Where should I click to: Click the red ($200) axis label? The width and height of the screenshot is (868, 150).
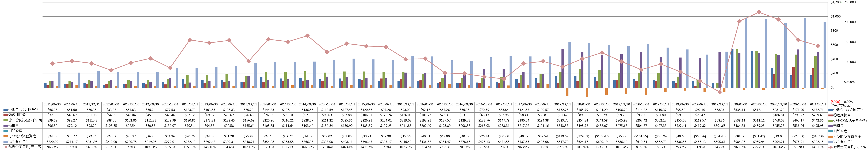pyautogui.click(x=835, y=102)
